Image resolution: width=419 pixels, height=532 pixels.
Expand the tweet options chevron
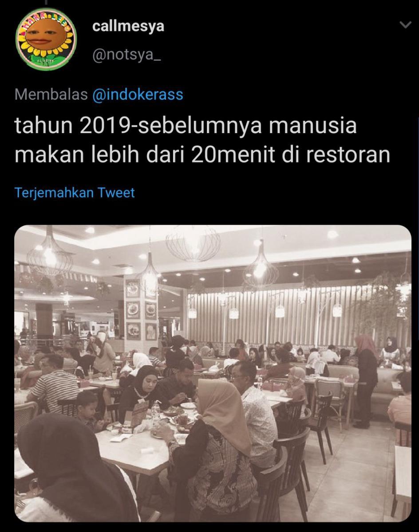[405, 25]
